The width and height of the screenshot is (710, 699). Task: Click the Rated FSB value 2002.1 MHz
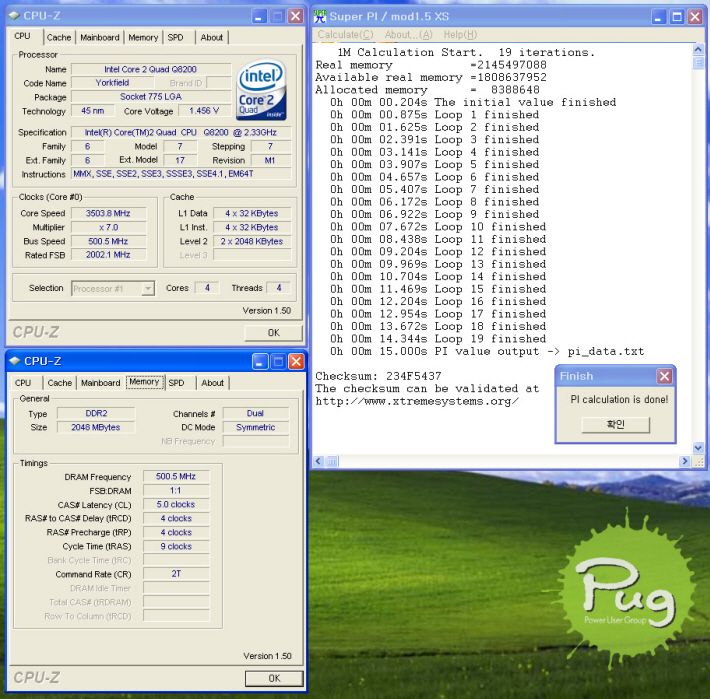click(108, 255)
